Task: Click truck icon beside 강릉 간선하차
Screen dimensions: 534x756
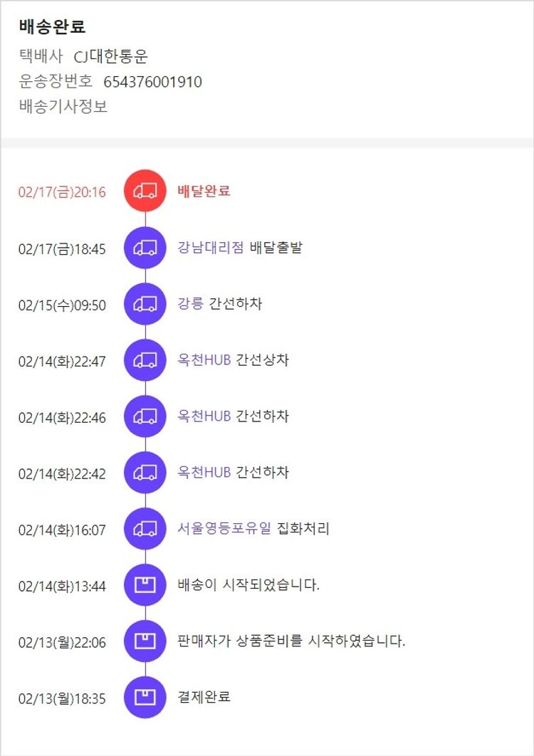Action: (145, 304)
